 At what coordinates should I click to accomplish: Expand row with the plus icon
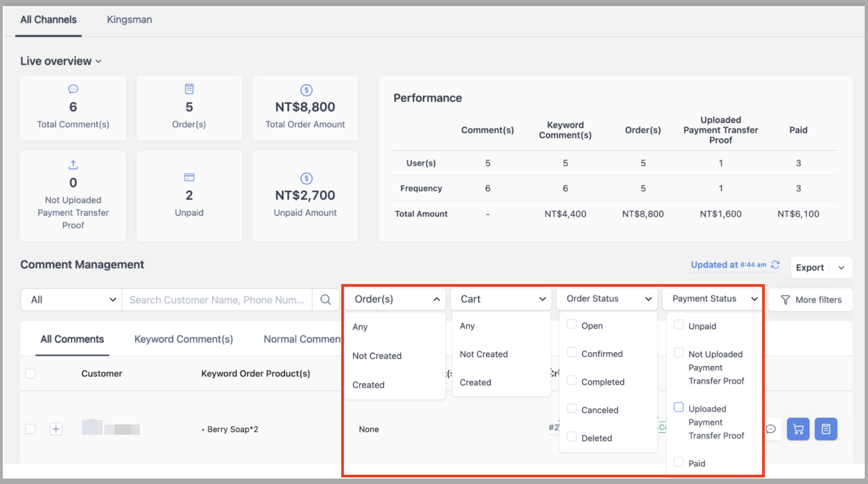coord(56,429)
